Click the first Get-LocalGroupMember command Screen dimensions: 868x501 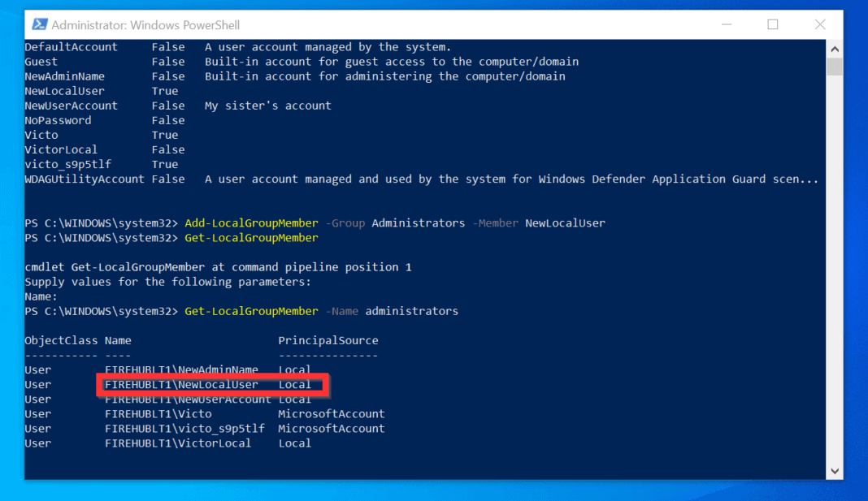[x=251, y=237]
